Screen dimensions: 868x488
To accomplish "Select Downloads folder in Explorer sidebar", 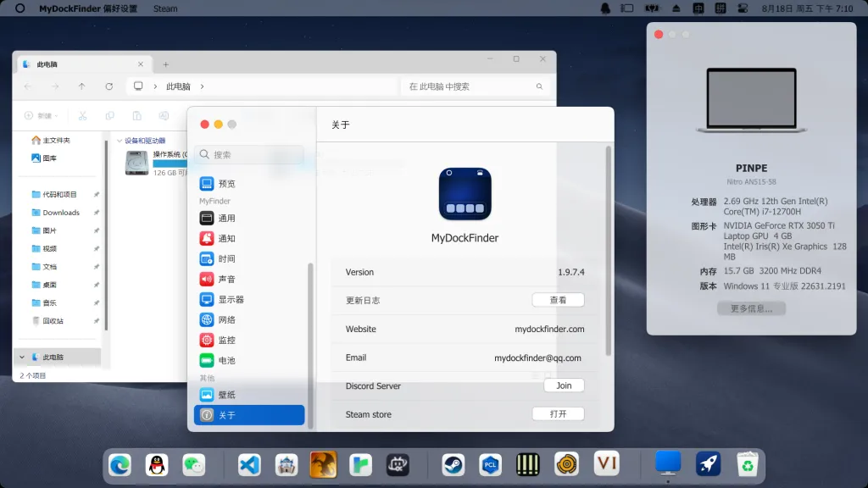I will coord(61,213).
